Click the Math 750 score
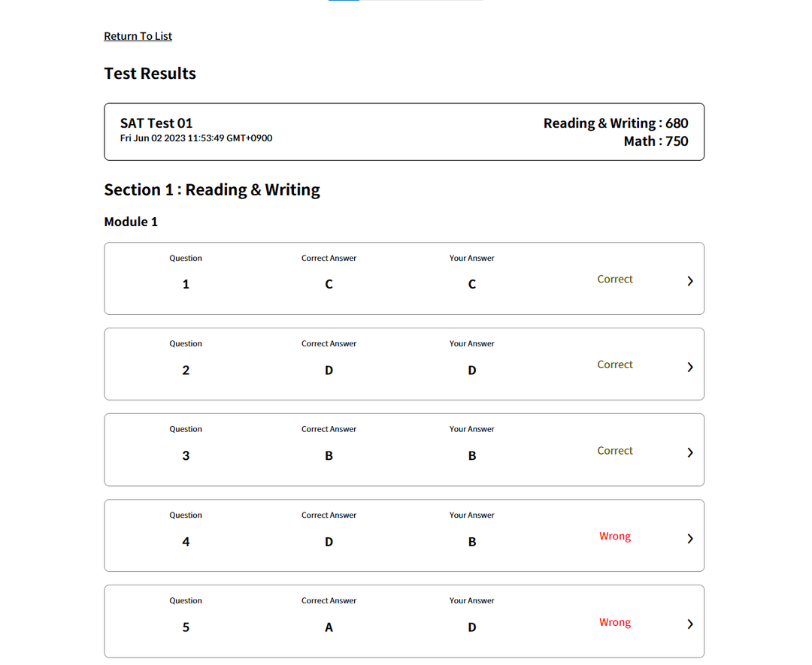 [x=656, y=141]
